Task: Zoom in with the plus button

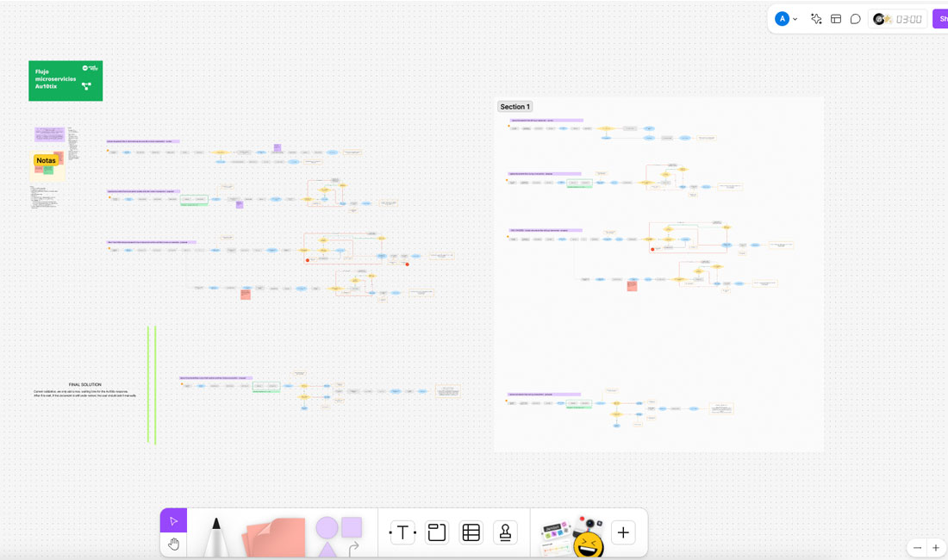Action: point(936,548)
